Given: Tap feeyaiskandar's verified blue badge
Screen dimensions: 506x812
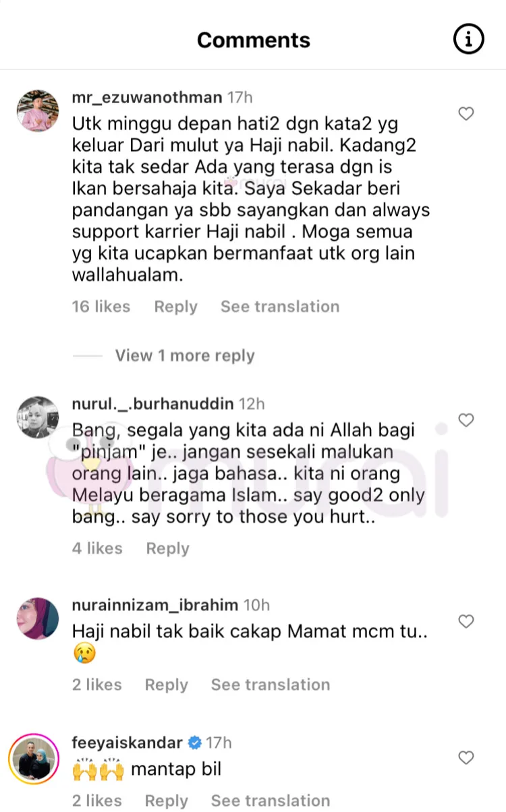Looking at the screenshot, I should click(194, 743).
